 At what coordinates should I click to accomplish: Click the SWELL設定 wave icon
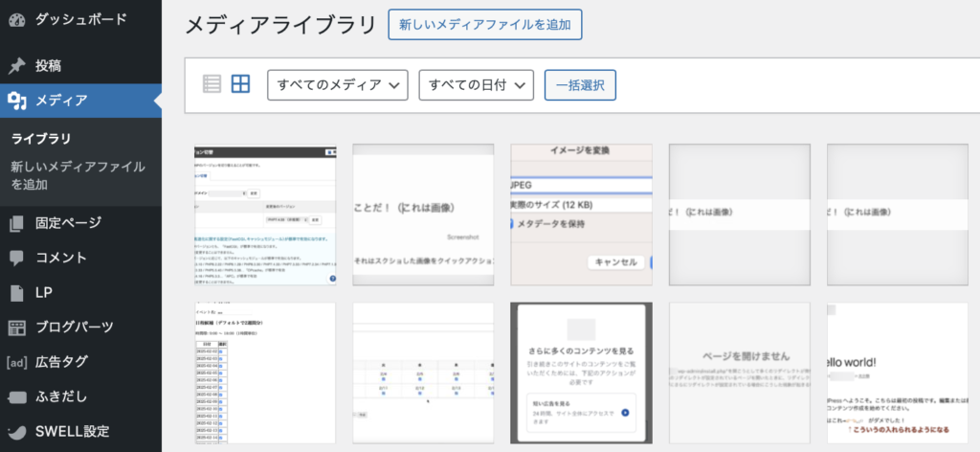(16, 432)
